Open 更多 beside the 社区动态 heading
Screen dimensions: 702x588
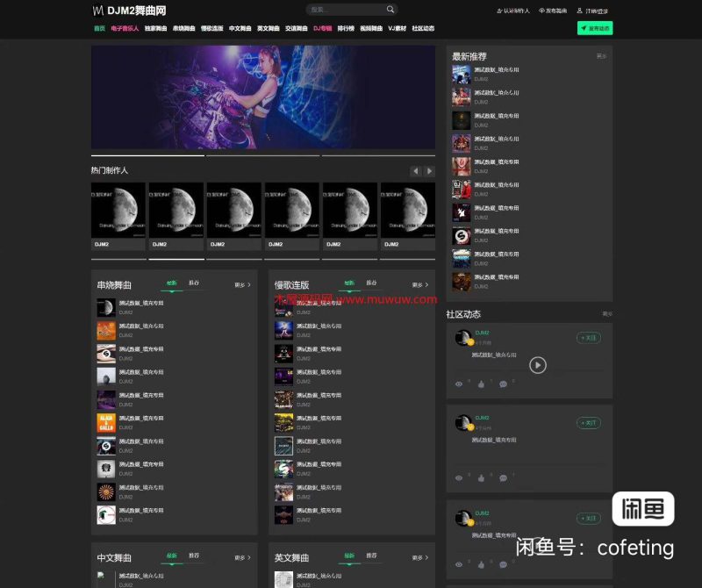607,314
